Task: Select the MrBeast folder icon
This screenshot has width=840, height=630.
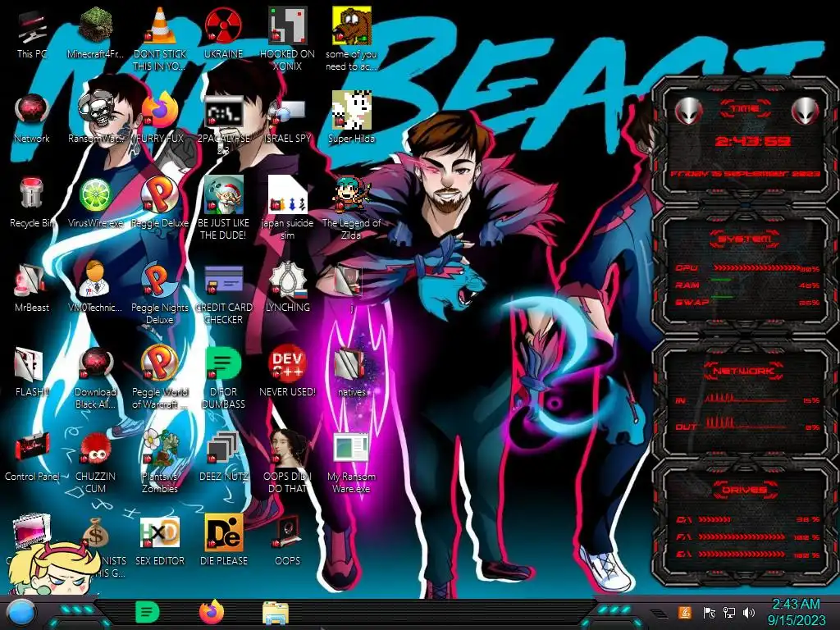Action: click(32, 280)
